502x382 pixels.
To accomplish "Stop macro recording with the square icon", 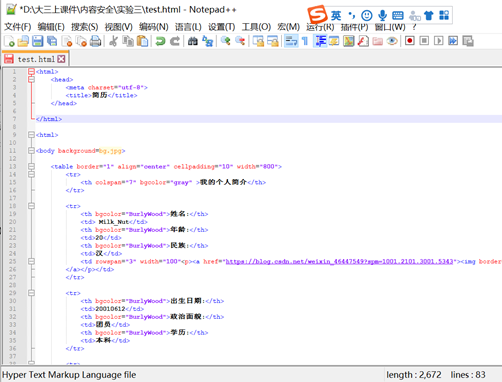I will [x=424, y=41].
